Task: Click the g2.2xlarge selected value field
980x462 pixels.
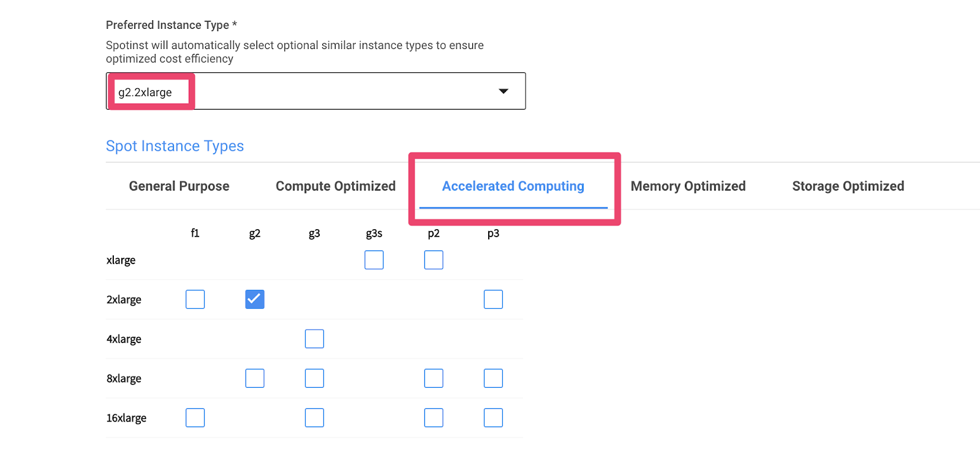Action: click(x=315, y=91)
